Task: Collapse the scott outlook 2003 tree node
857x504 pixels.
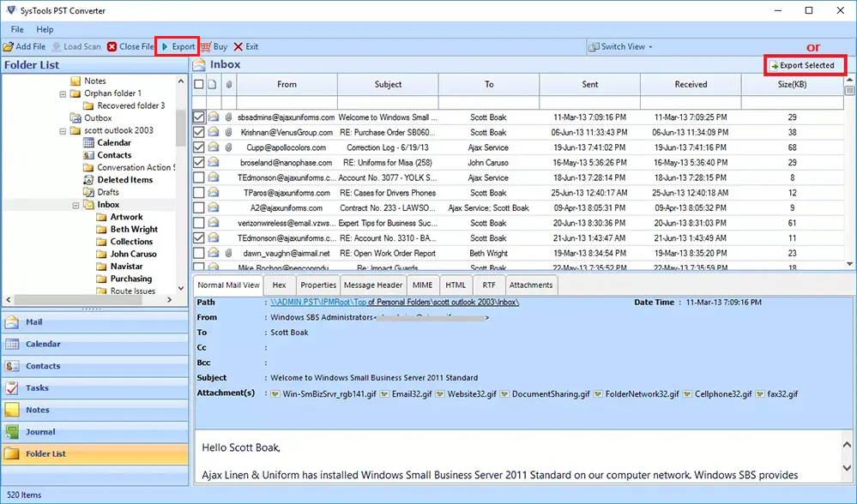Action: click(x=63, y=131)
